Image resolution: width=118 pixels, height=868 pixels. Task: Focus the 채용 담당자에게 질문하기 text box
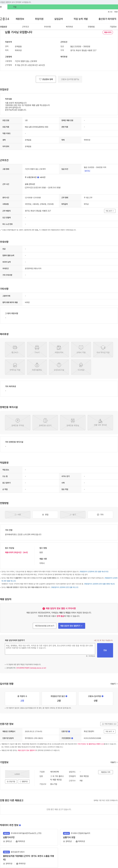click(x=50, y=649)
